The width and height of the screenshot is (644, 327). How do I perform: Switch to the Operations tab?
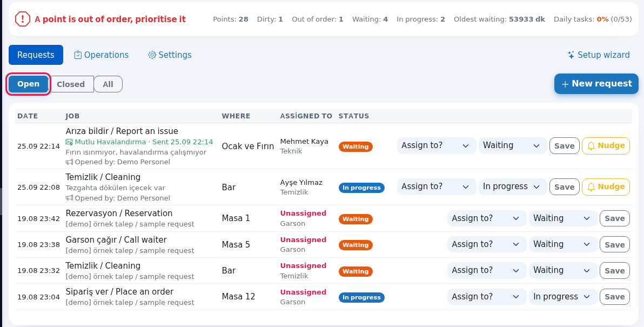click(x=101, y=55)
